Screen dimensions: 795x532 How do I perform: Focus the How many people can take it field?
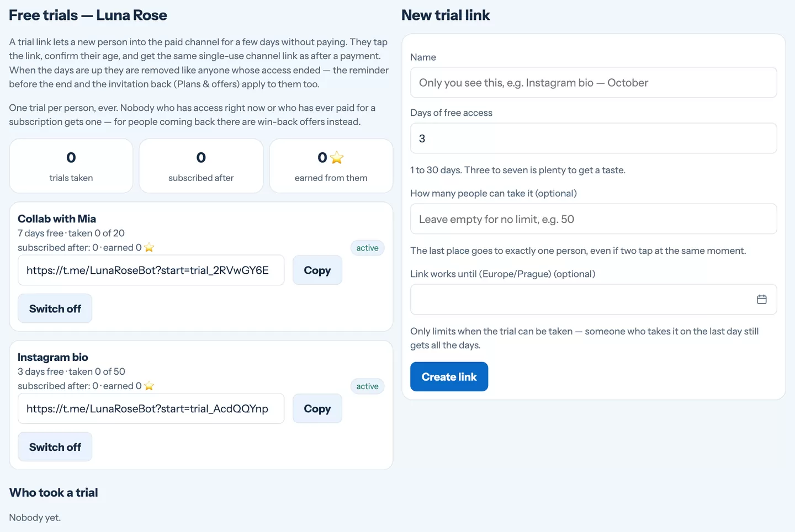(x=593, y=219)
